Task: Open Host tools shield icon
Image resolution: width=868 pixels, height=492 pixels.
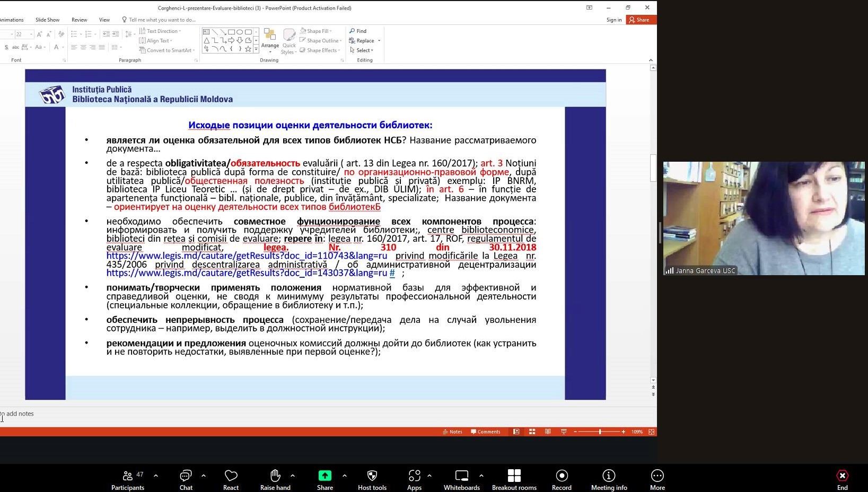Action: (x=372, y=476)
